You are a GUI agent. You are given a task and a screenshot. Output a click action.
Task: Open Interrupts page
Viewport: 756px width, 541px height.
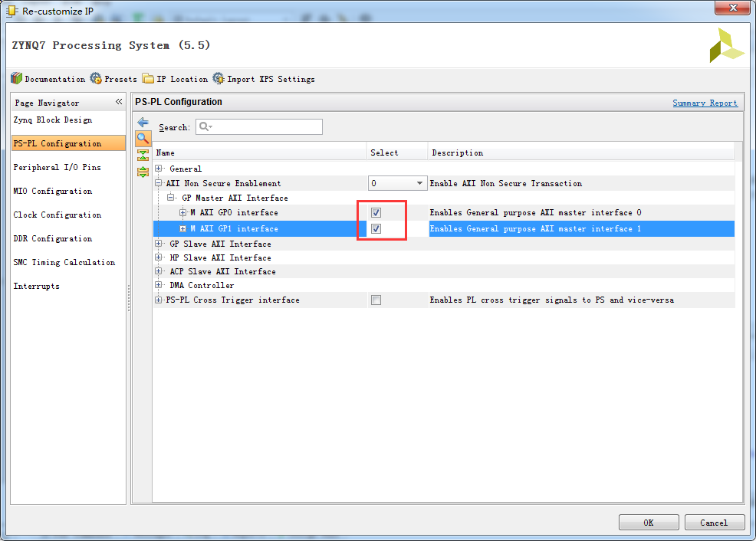(37, 286)
